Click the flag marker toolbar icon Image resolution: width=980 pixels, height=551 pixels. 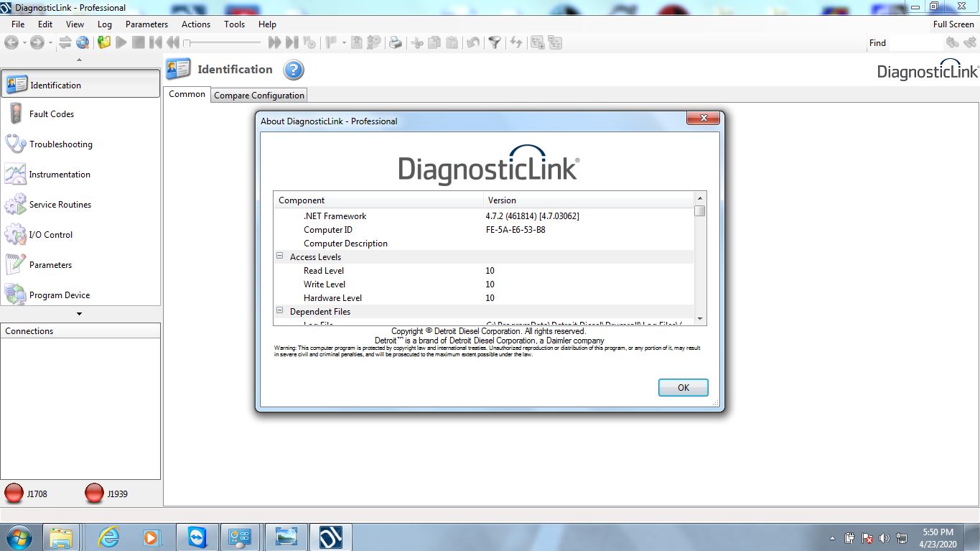[331, 43]
